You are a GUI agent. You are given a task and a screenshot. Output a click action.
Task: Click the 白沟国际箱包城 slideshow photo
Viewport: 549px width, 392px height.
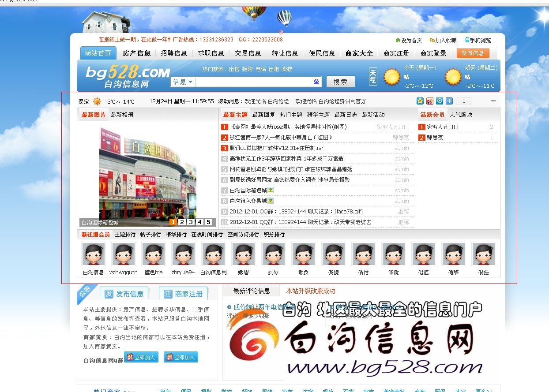coord(148,172)
